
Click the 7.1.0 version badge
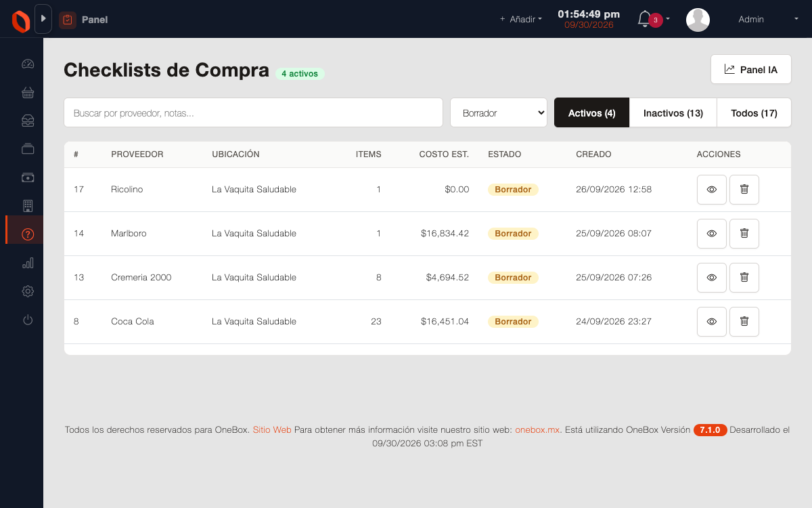[x=710, y=430]
